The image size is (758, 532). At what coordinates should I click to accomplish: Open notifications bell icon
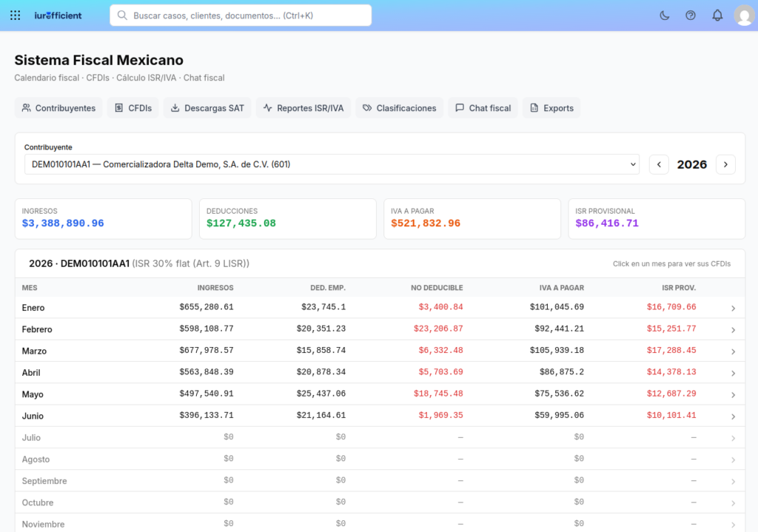[x=717, y=16]
